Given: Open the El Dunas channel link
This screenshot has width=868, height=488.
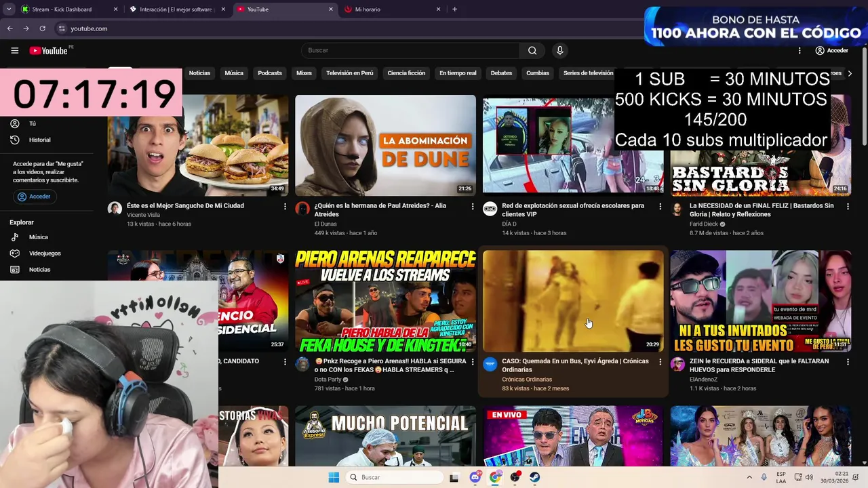Looking at the screenshot, I should [325, 224].
